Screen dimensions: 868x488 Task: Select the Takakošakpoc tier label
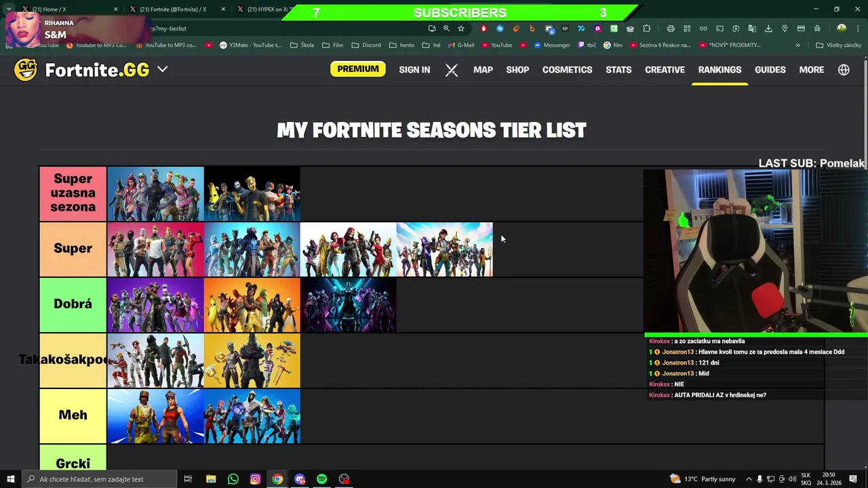point(73,360)
